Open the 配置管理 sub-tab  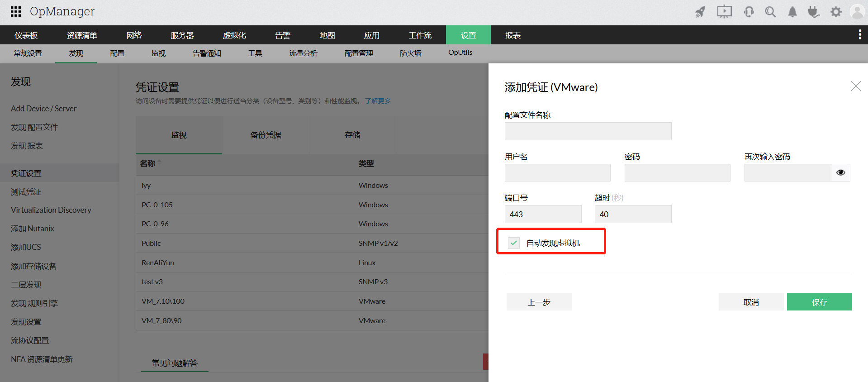pyautogui.click(x=359, y=53)
